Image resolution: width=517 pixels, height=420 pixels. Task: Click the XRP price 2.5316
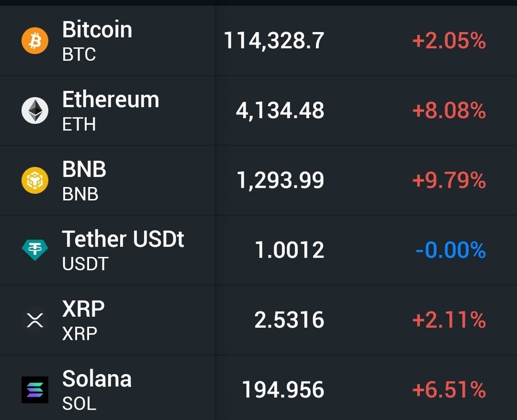[289, 320]
